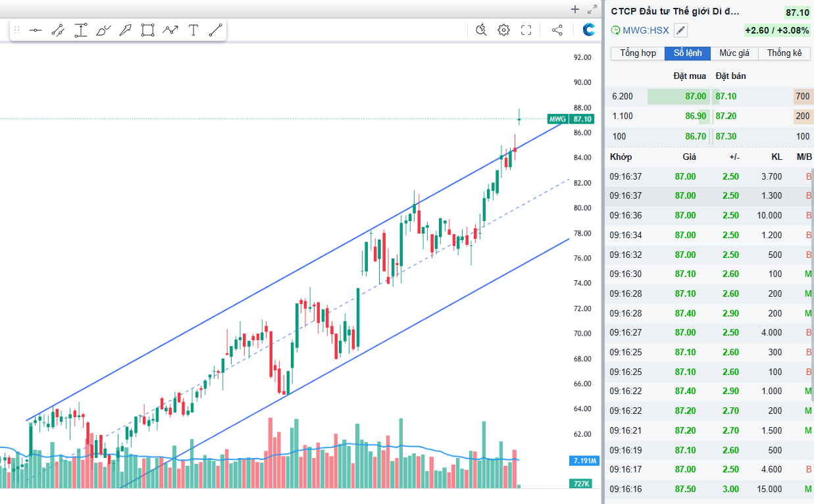This screenshot has width=814, height=504.
Task: Select the price range measure tool
Action: coord(81,30)
